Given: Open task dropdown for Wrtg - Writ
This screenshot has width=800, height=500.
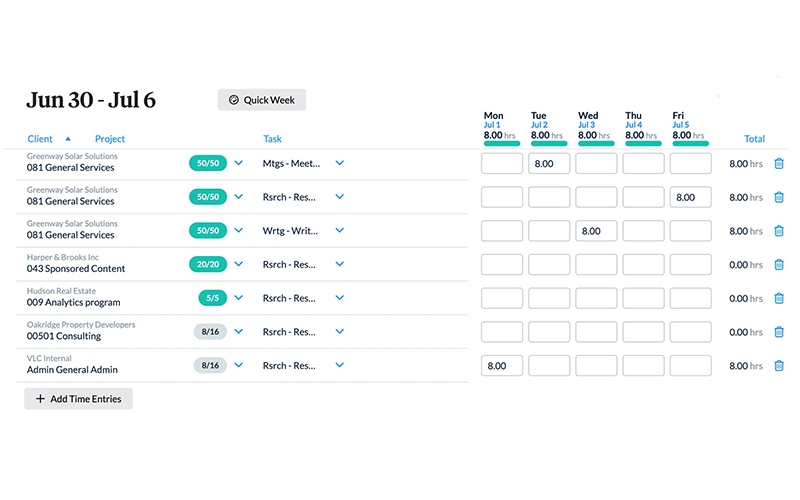Looking at the screenshot, I should 340,230.
